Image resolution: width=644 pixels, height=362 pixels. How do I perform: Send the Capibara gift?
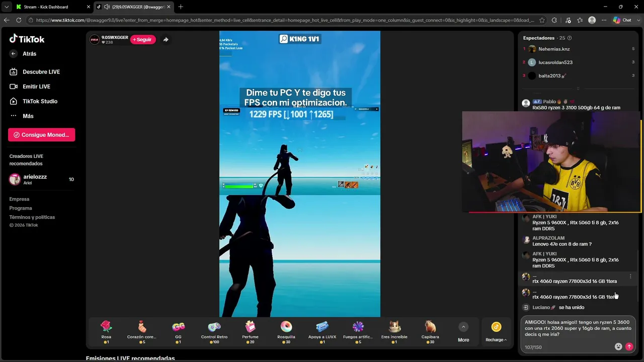430,332
